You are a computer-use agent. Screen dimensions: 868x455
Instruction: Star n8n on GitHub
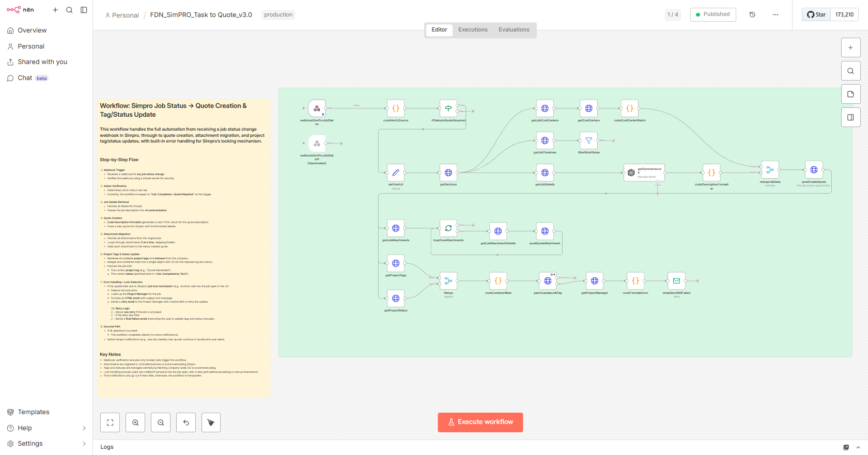(x=816, y=14)
